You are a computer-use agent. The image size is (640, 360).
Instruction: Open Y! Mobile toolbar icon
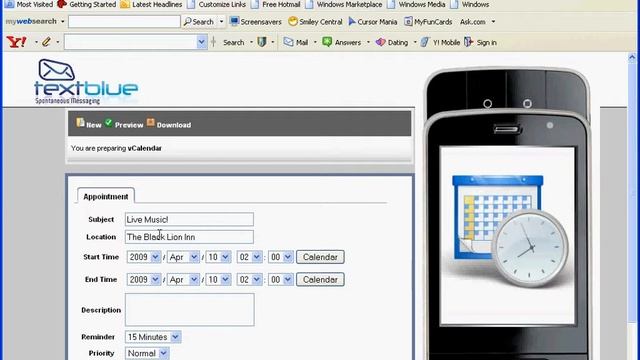[x=440, y=42]
